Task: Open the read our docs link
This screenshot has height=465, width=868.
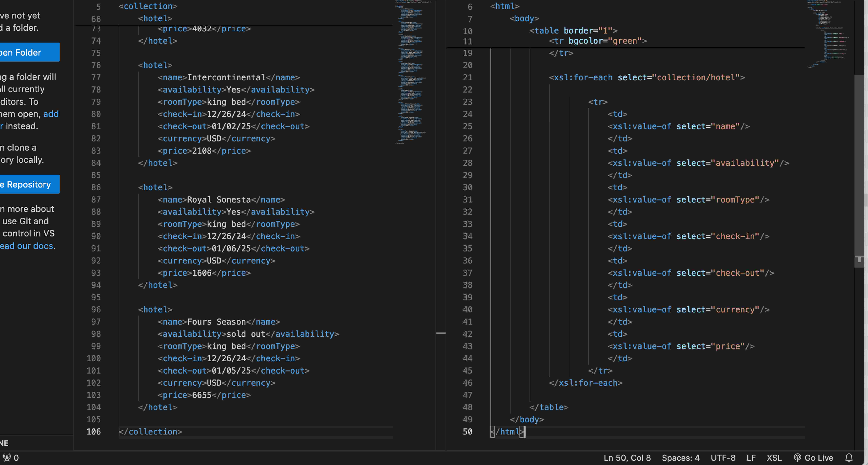Action: click(x=26, y=246)
